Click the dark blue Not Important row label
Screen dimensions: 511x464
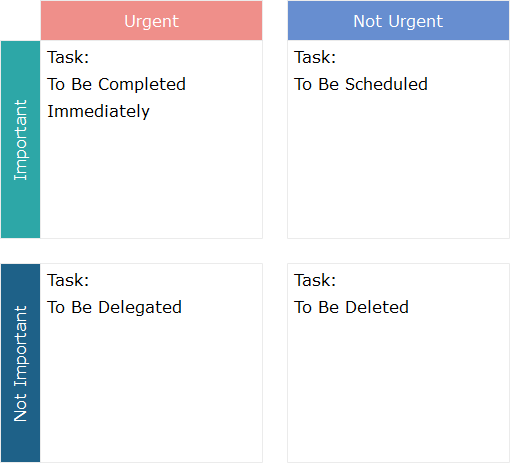(20, 363)
